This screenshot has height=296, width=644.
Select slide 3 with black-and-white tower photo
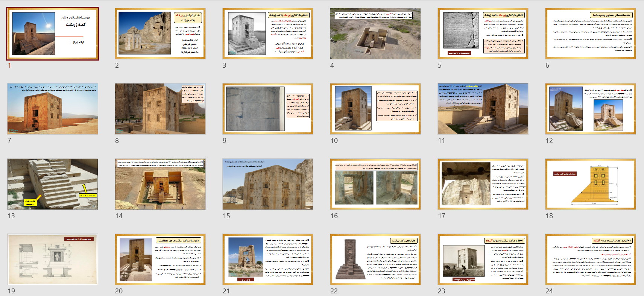(268, 33)
